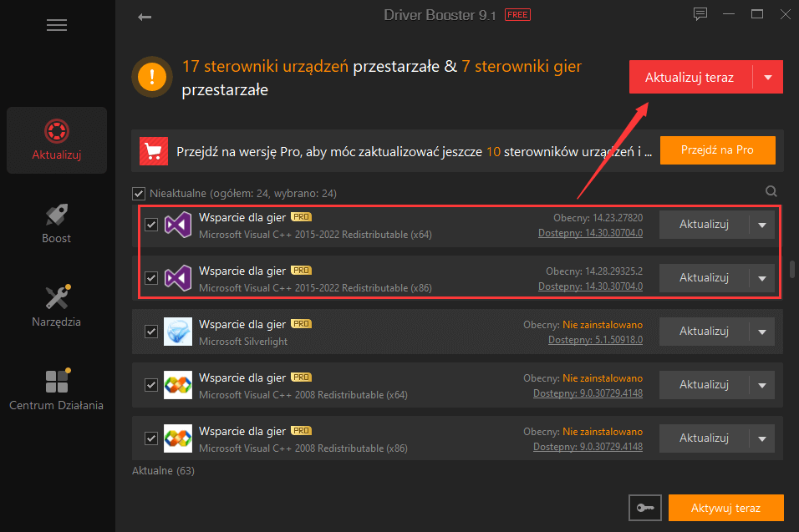
Task: Click PRO badge on Silverlight row
Action: (x=301, y=324)
